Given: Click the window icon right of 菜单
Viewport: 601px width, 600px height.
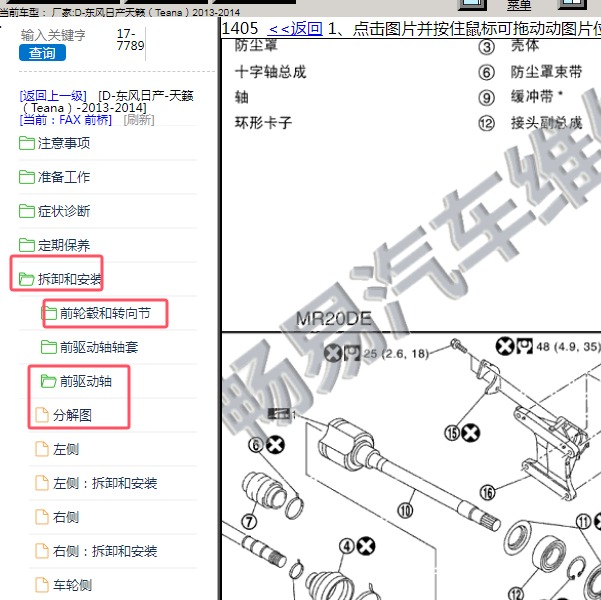Looking at the screenshot, I should 573,4.
